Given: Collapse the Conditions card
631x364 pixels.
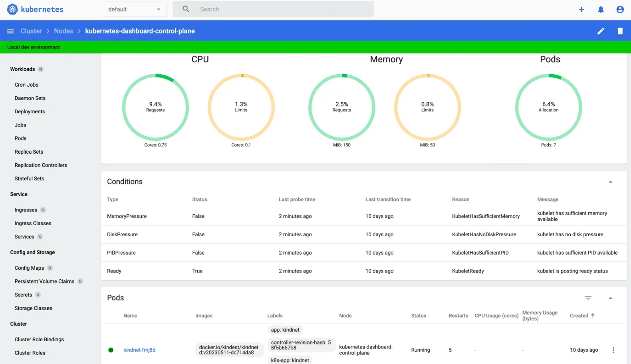Looking at the screenshot, I should tap(610, 182).
